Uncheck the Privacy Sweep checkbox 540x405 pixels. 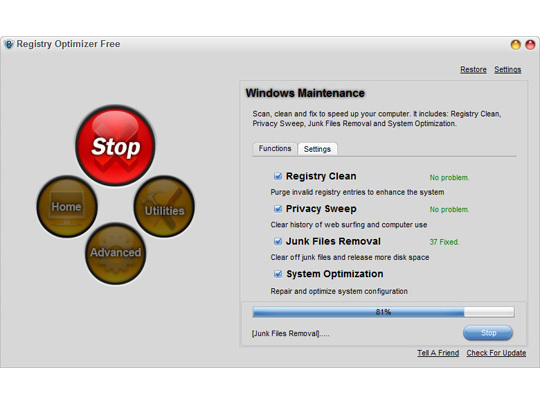click(278, 209)
